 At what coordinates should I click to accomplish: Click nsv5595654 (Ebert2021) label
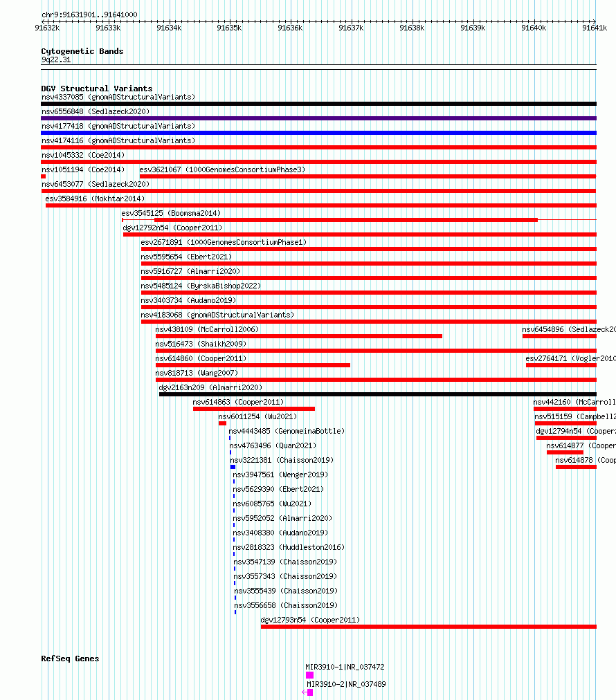click(186, 257)
